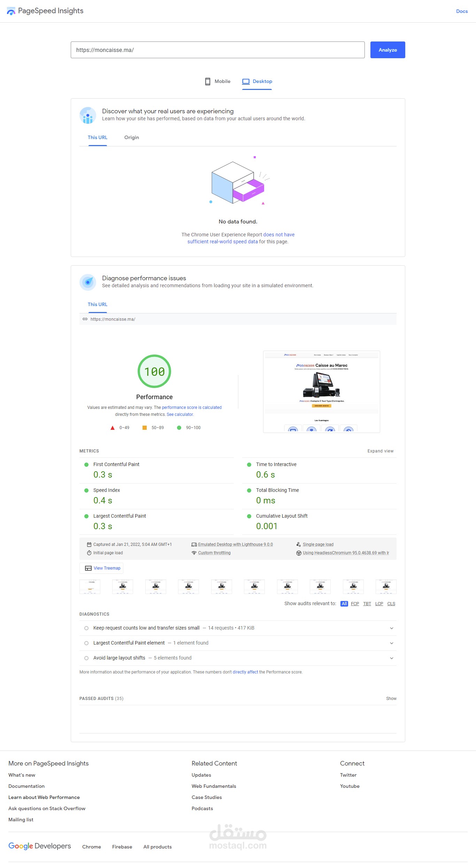Click the monitor icon beside Desktop
Image resolution: width=476 pixels, height=868 pixels.
246,82
